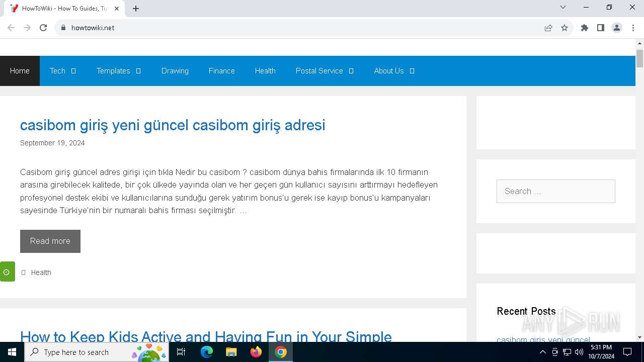This screenshot has width=644, height=362.
Task: Close the HowToWiki tab
Action: [117, 9]
